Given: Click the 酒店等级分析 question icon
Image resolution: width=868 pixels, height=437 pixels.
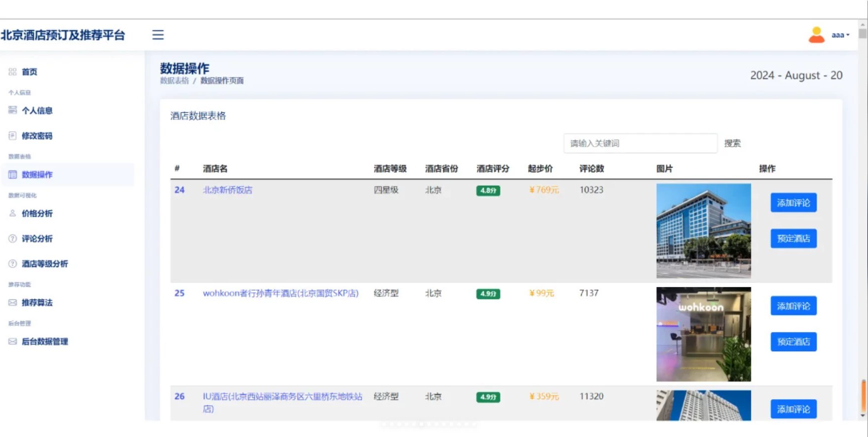Looking at the screenshot, I should coord(12,263).
